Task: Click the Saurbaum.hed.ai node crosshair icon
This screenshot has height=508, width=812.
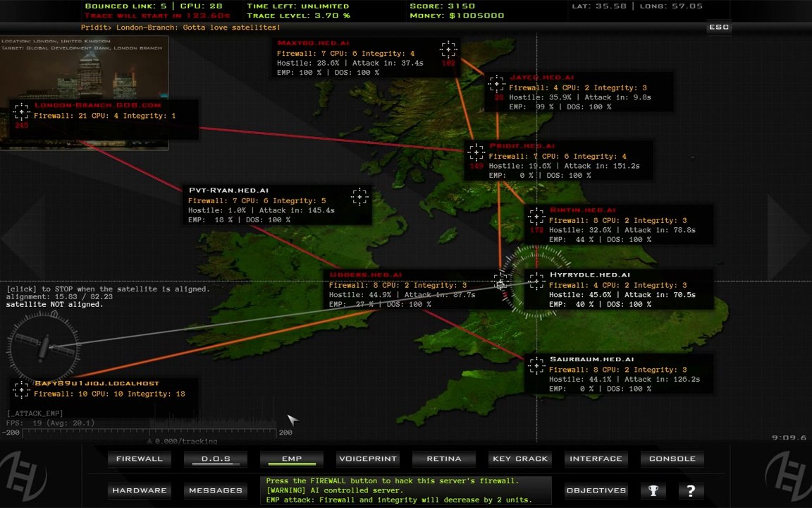Action: (536, 365)
